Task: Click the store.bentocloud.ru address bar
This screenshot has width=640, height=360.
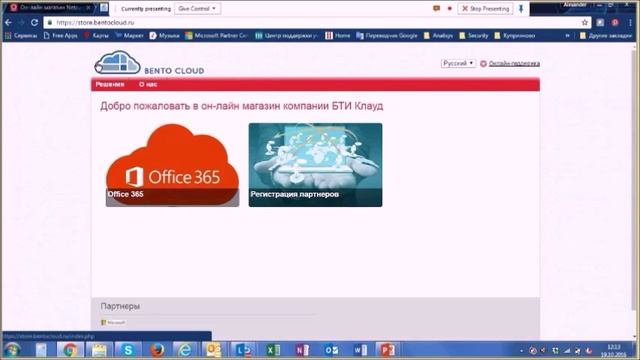Action: click(310, 22)
